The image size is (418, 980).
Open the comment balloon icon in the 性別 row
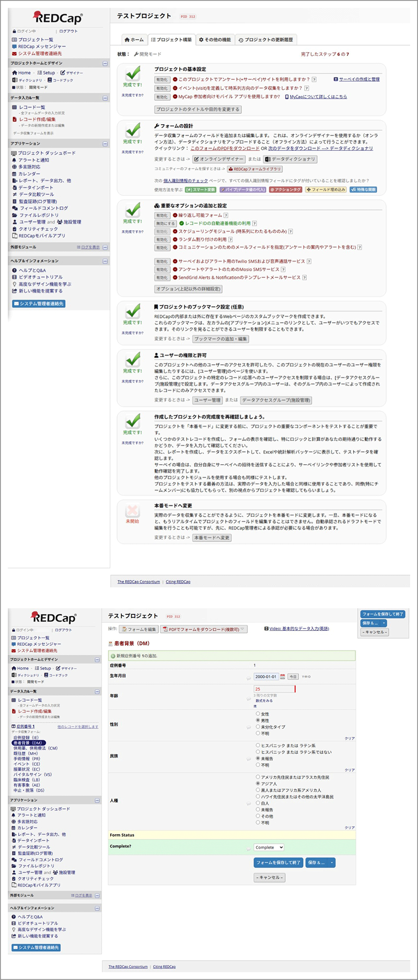tap(249, 726)
